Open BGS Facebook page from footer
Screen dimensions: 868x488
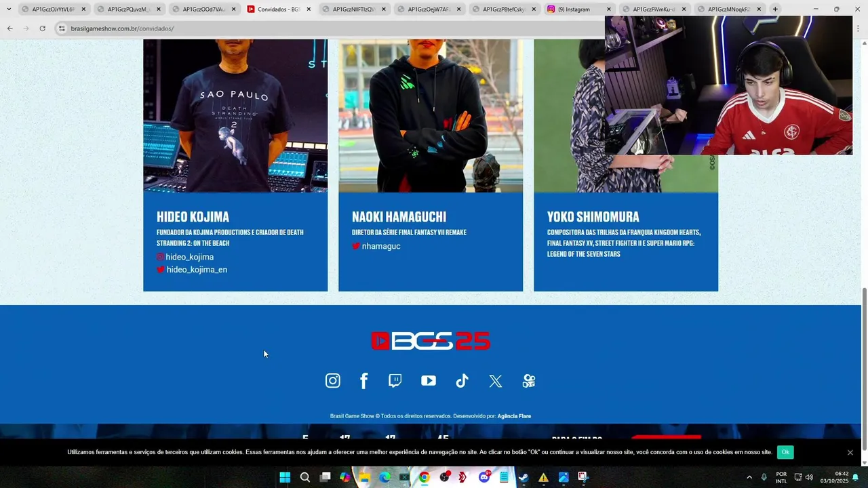point(363,381)
